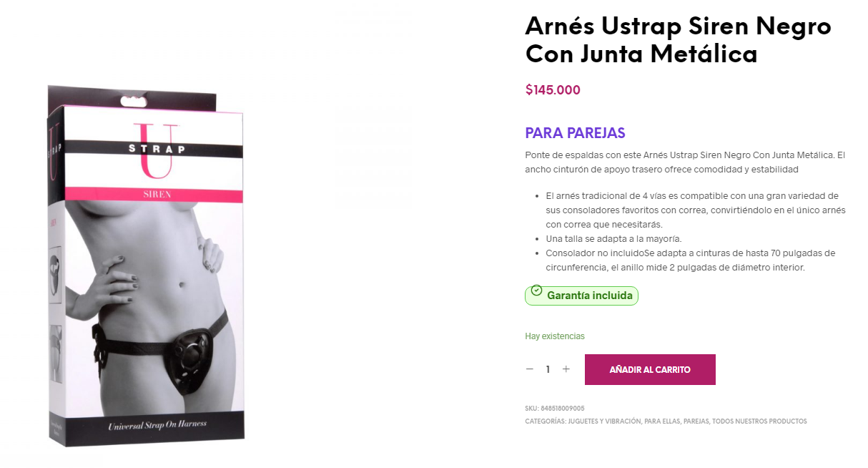Click the PARA PAREJAS heading

(575, 133)
